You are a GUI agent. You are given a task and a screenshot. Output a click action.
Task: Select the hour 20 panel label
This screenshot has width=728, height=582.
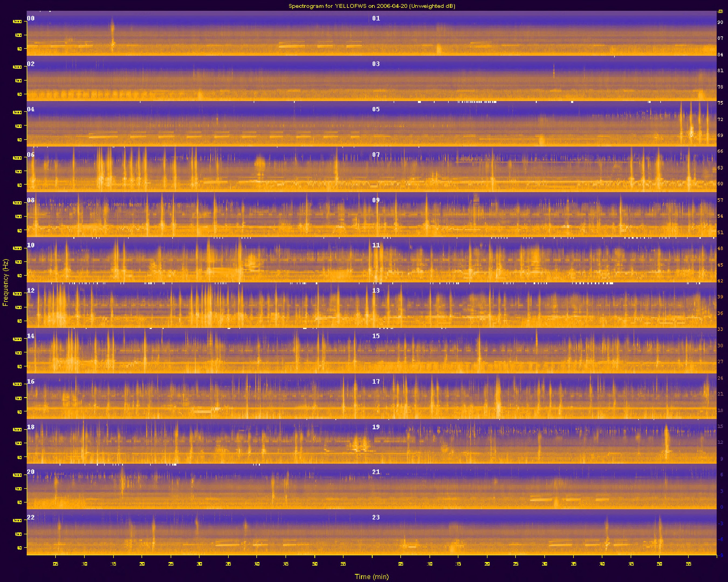pyautogui.click(x=31, y=472)
